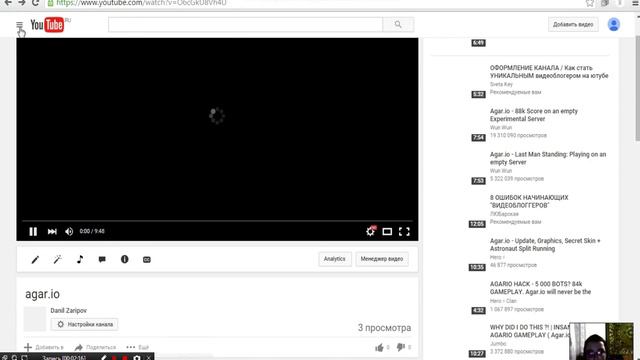Open '8 ОШИБОК НАЧИНАЮЩИХ' suggested video
The image size is (640, 360).
pyautogui.click(x=529, y=201)
